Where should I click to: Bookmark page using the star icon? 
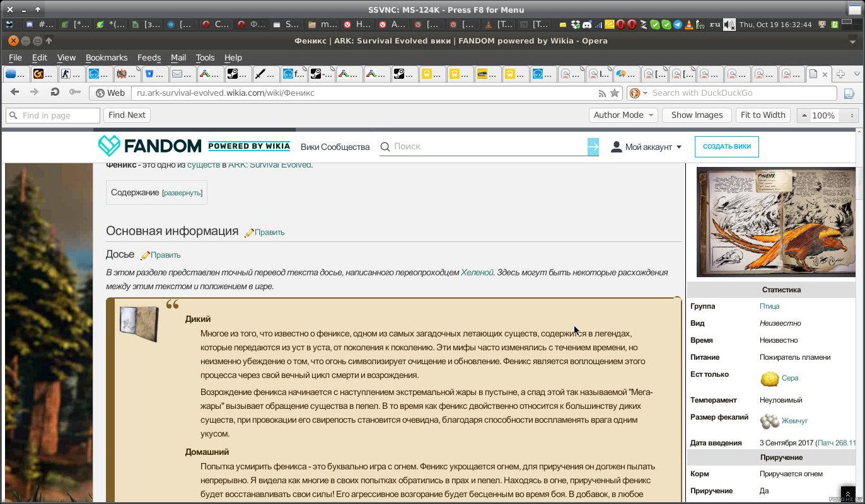tap(615, 93)
